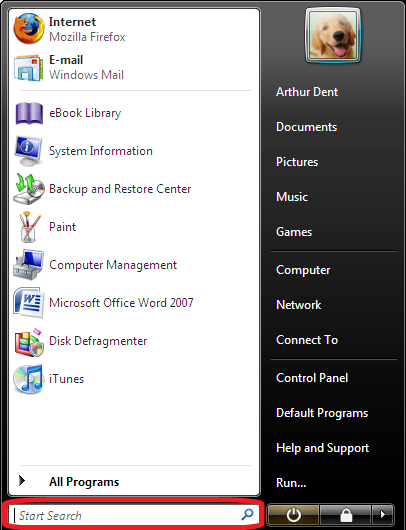
Task: Select System Information label
Action: point(101,151)
